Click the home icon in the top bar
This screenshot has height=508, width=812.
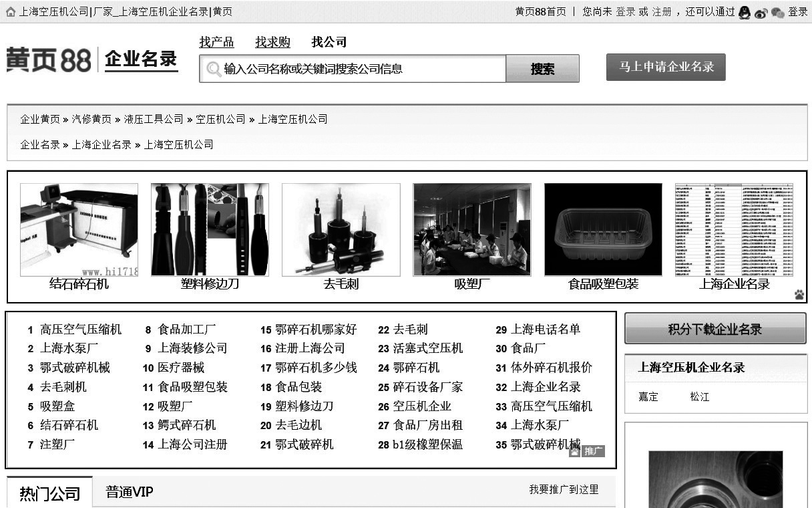tap(10, 12)
